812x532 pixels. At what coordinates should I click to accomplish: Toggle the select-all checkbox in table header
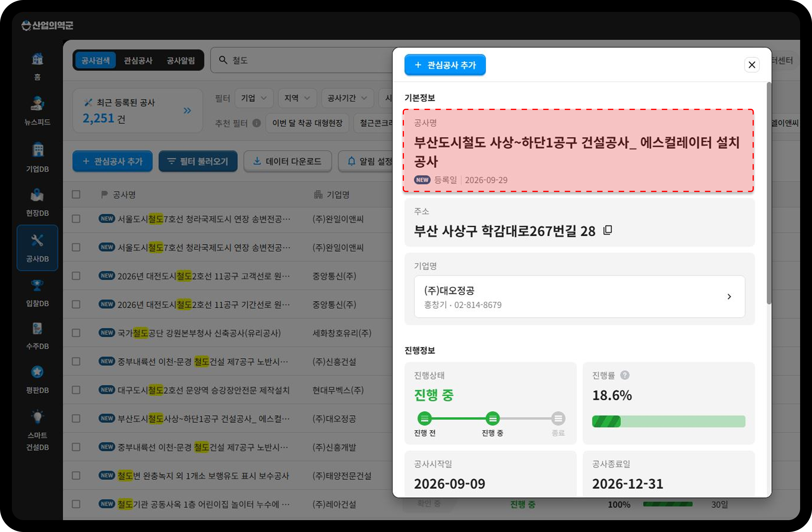pos(76,194)
